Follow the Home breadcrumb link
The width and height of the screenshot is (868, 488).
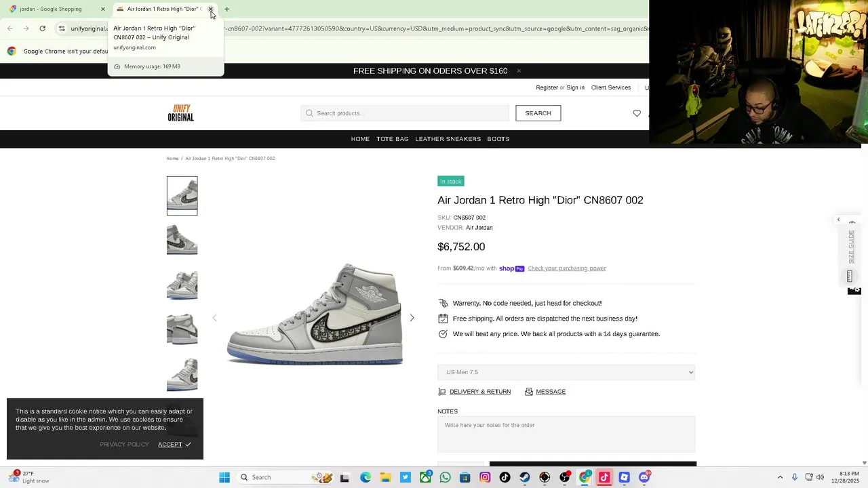[x=172, y=159]
